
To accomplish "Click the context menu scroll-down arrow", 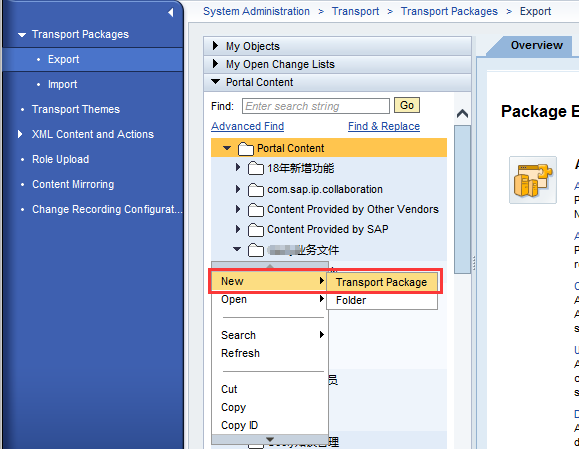I will click(x=270, y=439).
